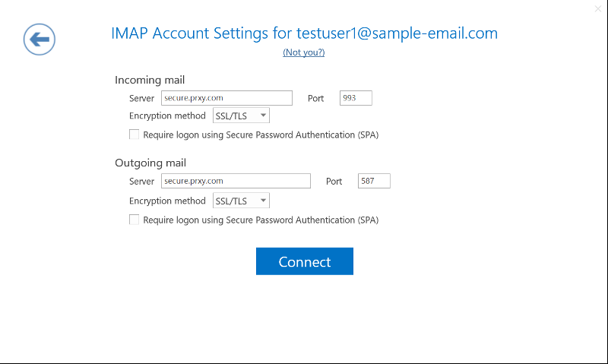The width and height of the screenshot is (608, 364).
Task: Edit the Incoming mail port 993 field
Action: [x=356, y=98]
